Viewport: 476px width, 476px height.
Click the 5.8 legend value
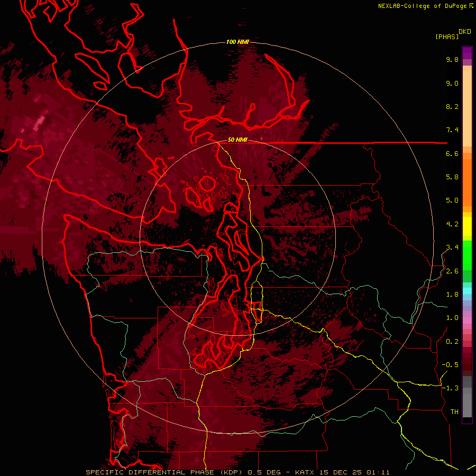[452, 177]
